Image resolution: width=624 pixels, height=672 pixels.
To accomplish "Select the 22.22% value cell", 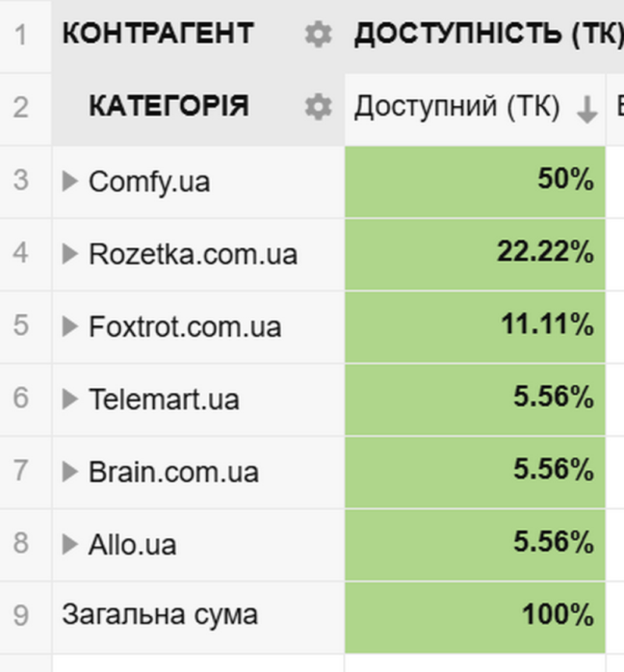I will 474,253.
